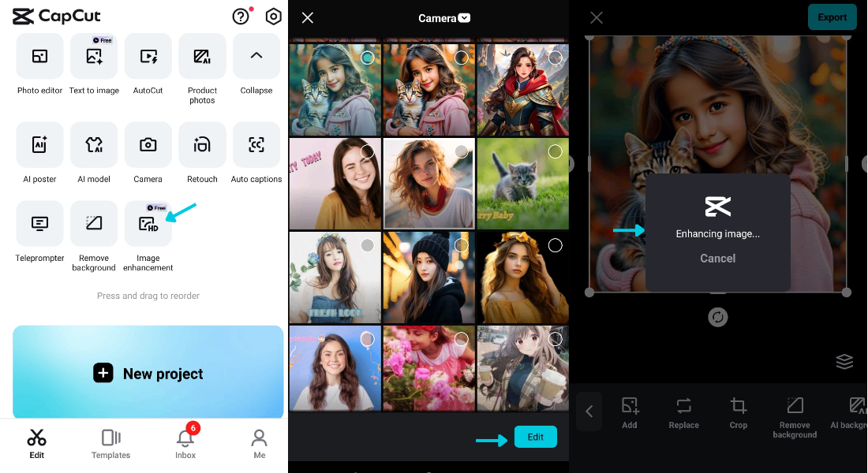The width and height of the screenshot is (868, 473).
Task: Switch to the Templates tab
Action: pos(110,444)
